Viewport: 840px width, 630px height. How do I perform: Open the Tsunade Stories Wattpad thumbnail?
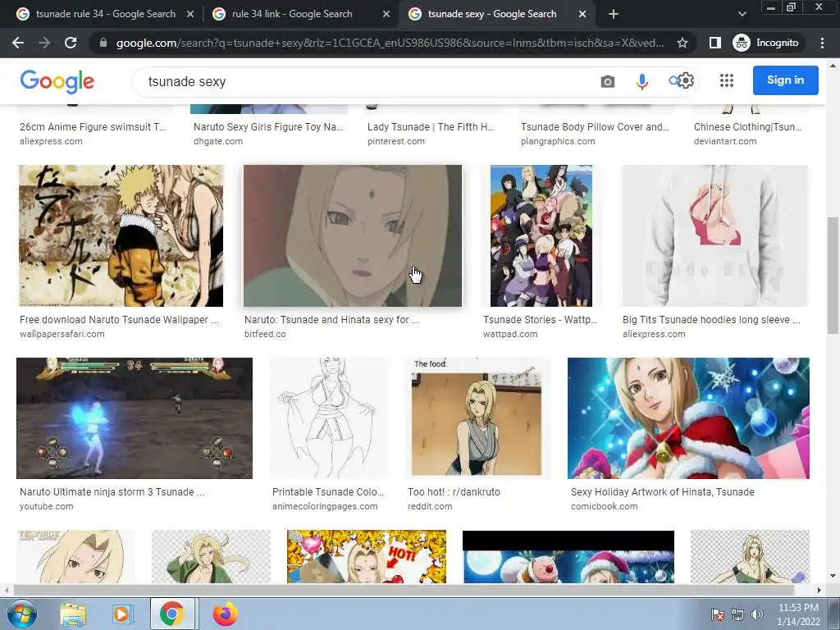[x=541, y=235]
